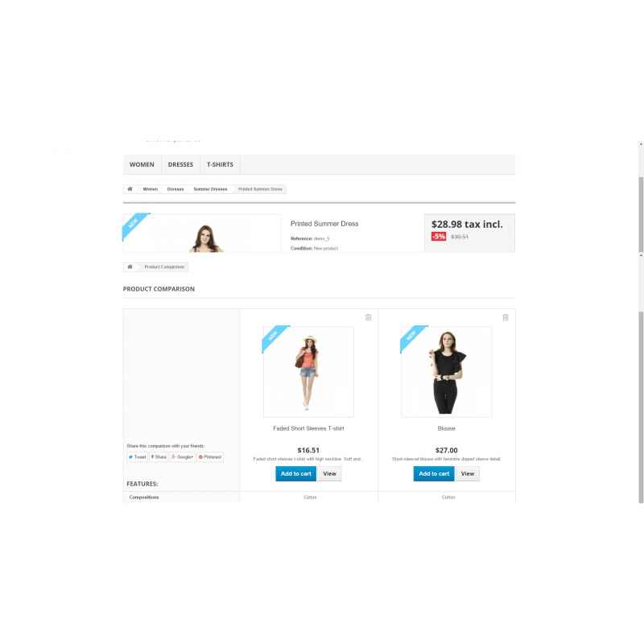
Task: Open the T-SHIRTS menu tab
Action: [220, 165]
